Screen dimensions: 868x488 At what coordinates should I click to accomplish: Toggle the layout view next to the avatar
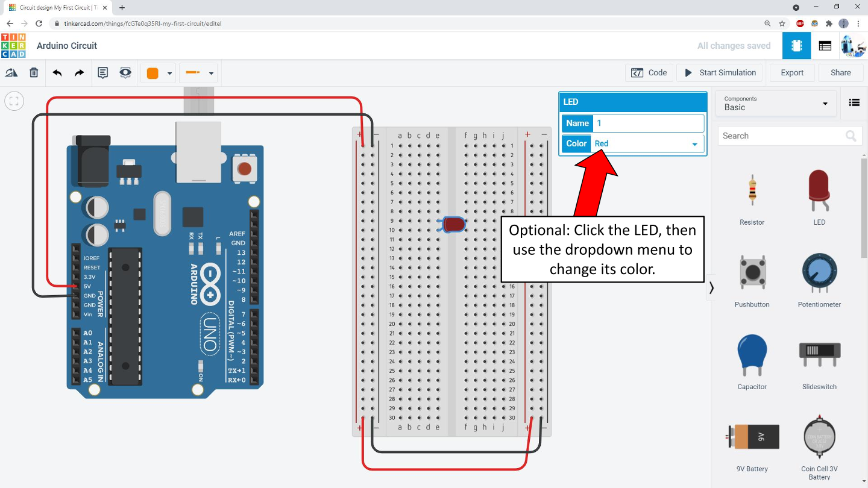coord(825,45)
